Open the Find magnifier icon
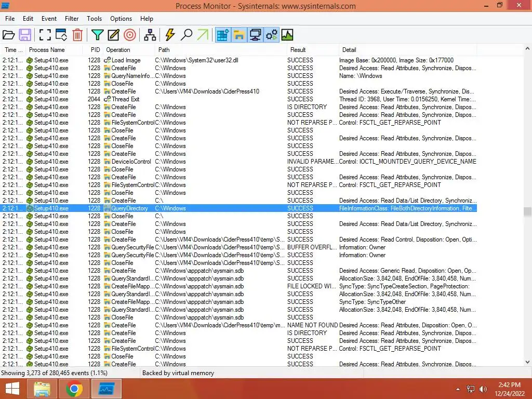The image size is (532, 399). coord(187,35)
